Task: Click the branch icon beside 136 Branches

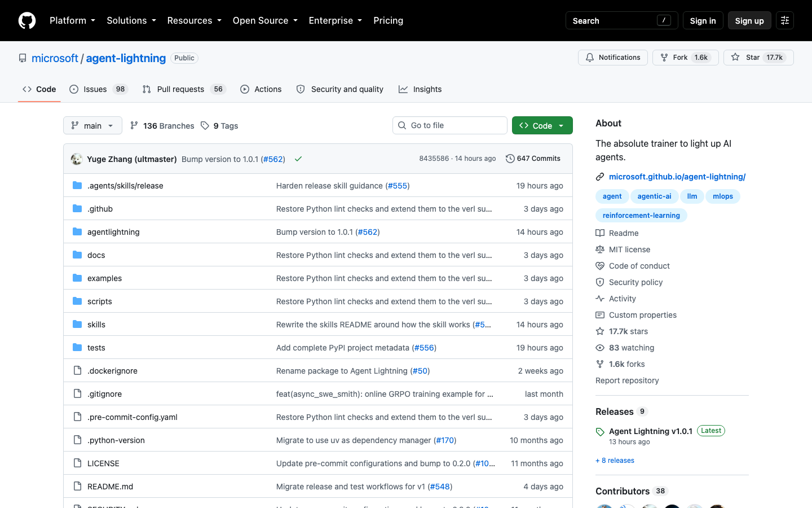Action: click(x=134, y=125)
